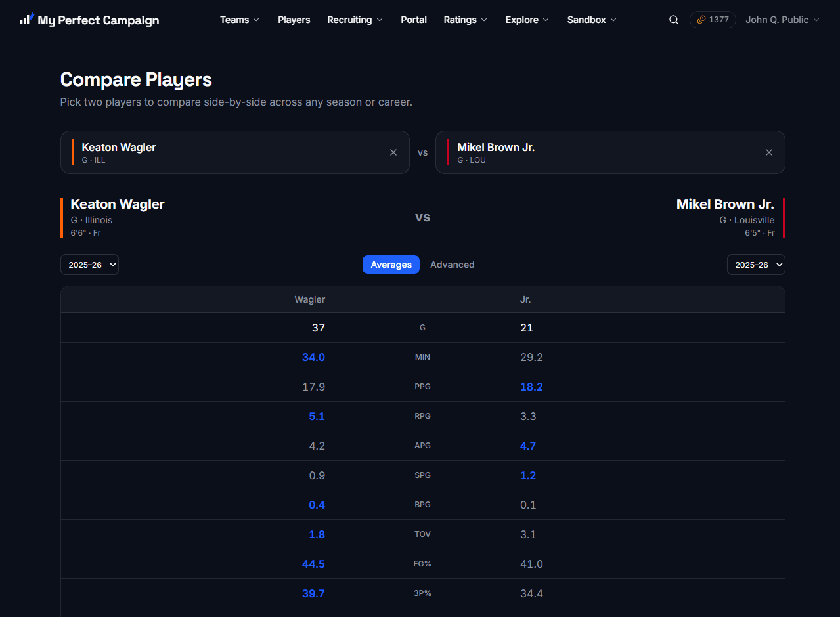This screenshot has width=840, height=617.
Task: Change Brown Jr.'s 2025–26 season selector
Action: pos(756,265)
